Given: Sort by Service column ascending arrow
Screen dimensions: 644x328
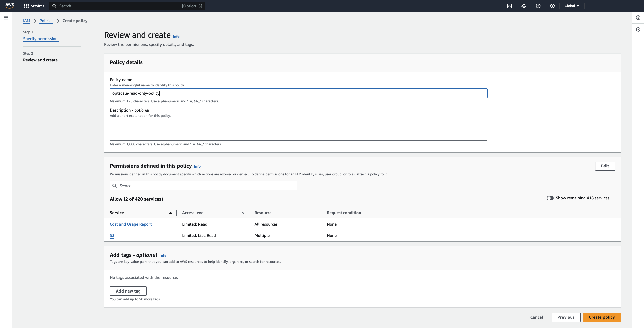Looking at the screenshot, I should point(171,213).
